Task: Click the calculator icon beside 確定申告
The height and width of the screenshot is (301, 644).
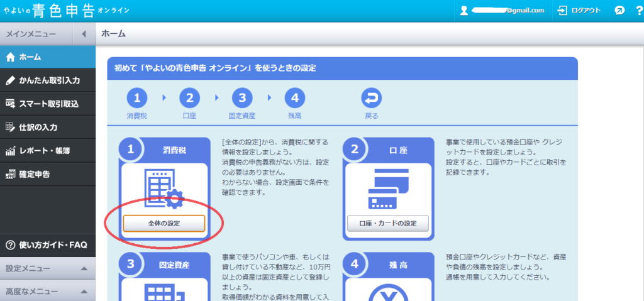Action: [x=11, y=175]
